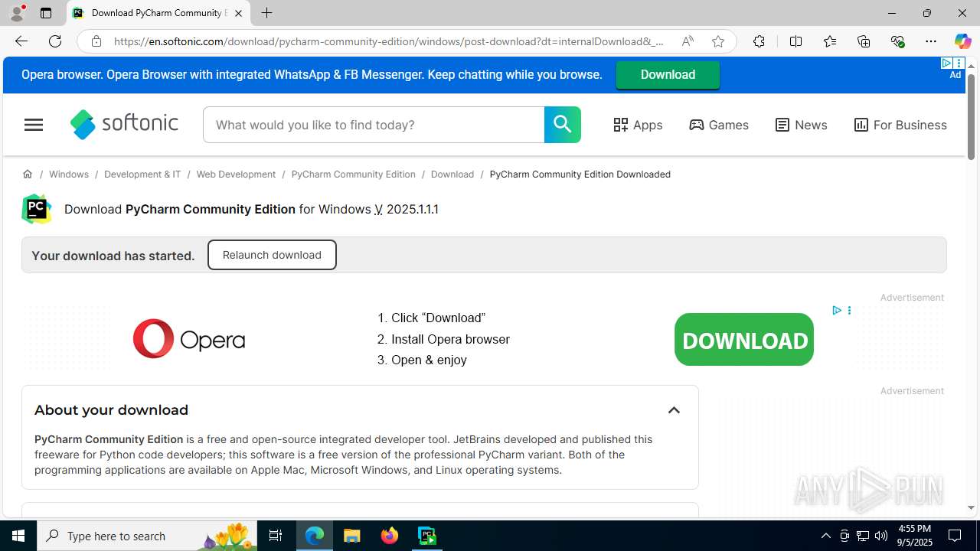The width and height of the screenshot is (980, 551).
Task: Open ad options dots on Opera ad
Action: tap(849, 310)
